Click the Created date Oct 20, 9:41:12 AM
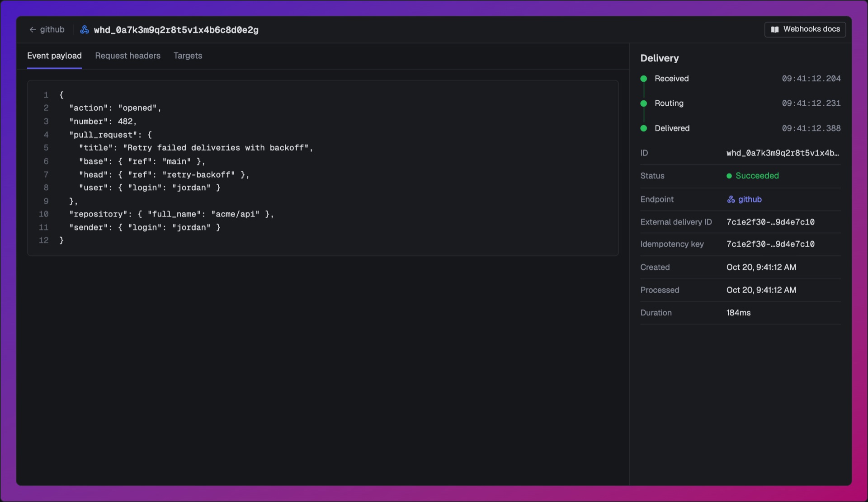Image resolution: width=868 pixels, height=502 pixels. pyautogui.click(x=761, y=267)
